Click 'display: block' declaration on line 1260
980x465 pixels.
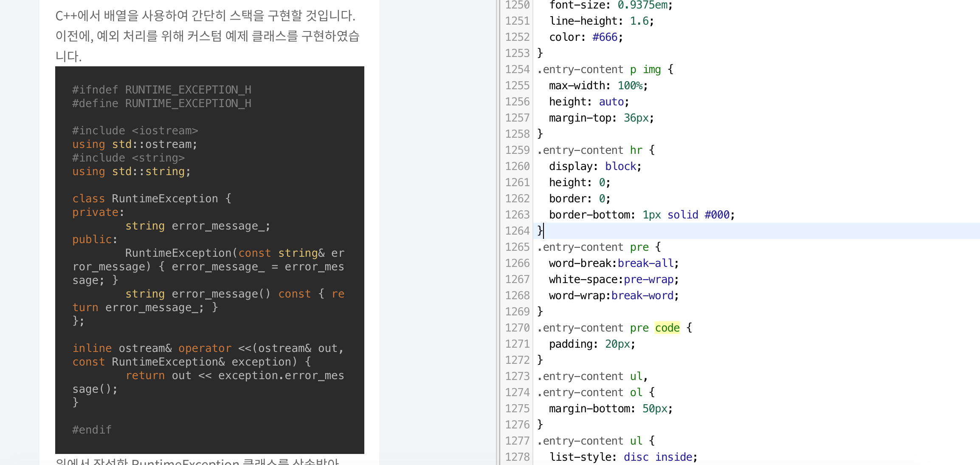point(594,166)
